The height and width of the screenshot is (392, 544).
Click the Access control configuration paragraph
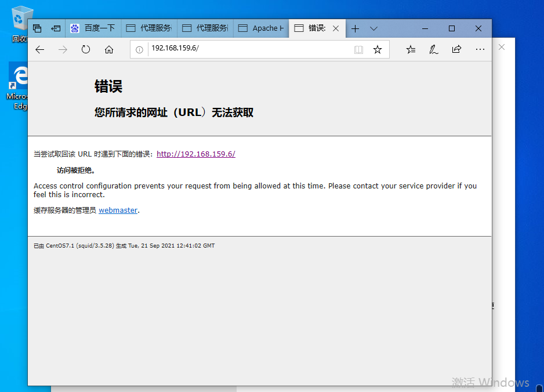pos(255,190)
